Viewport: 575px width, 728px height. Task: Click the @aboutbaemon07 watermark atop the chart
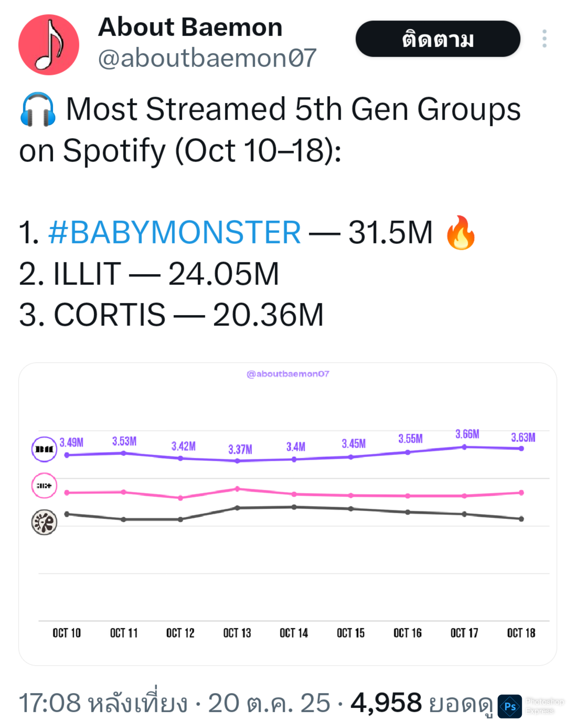coord(287,374)
